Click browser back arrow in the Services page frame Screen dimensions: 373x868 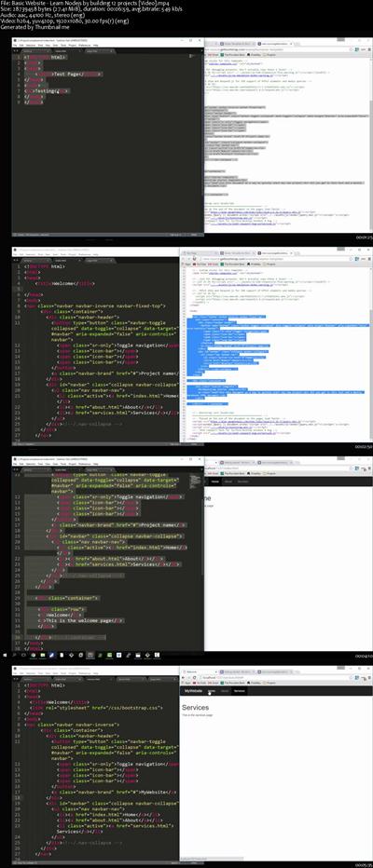tap(184, 676)
